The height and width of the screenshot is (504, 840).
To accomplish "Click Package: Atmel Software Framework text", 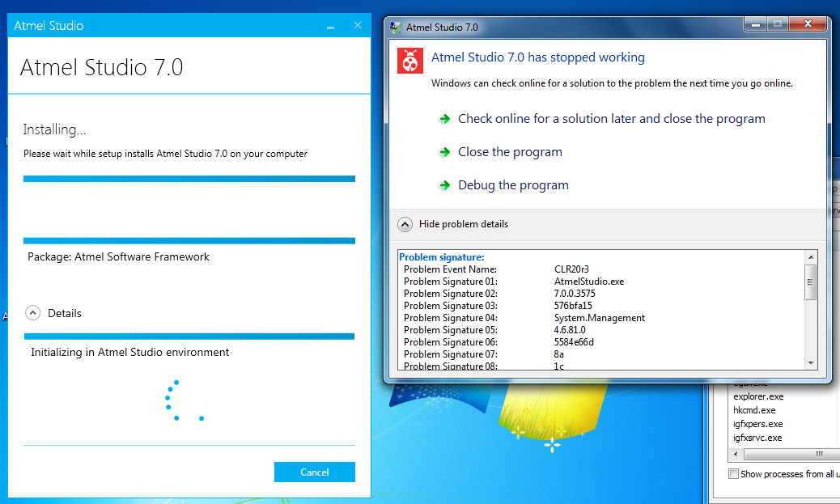I will click(118, 256).
